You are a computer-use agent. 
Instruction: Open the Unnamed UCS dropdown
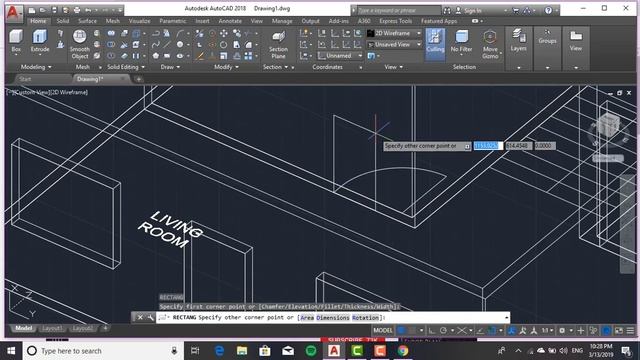point(340,56)
